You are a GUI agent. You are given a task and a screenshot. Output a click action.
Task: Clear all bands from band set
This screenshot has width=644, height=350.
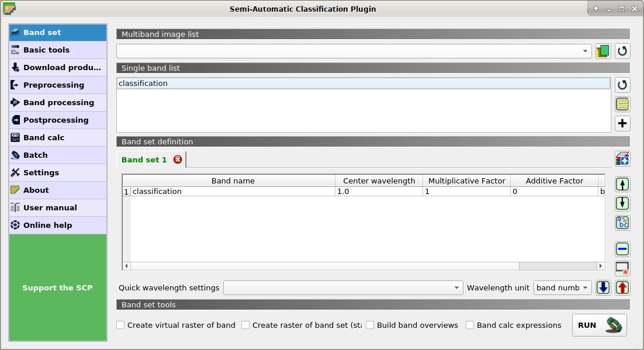[x=622, y=268]
